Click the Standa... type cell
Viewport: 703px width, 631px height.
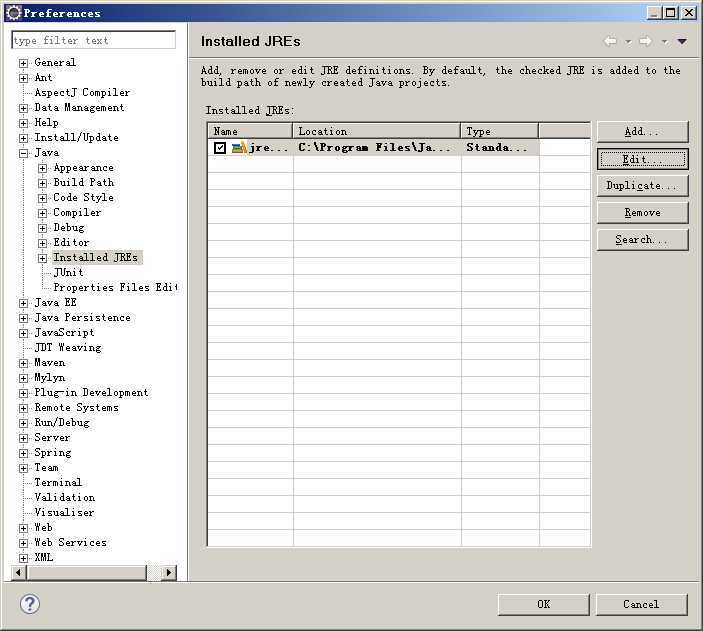click(499, 148)
